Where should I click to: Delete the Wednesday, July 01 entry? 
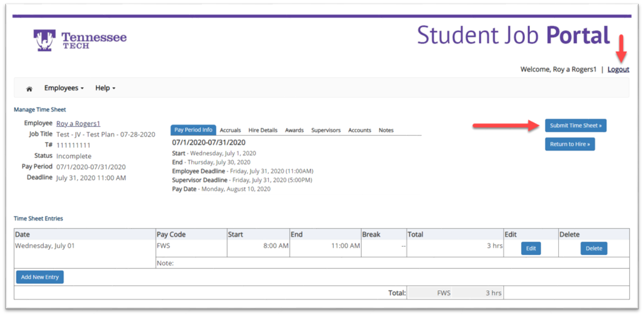point(594,248)
